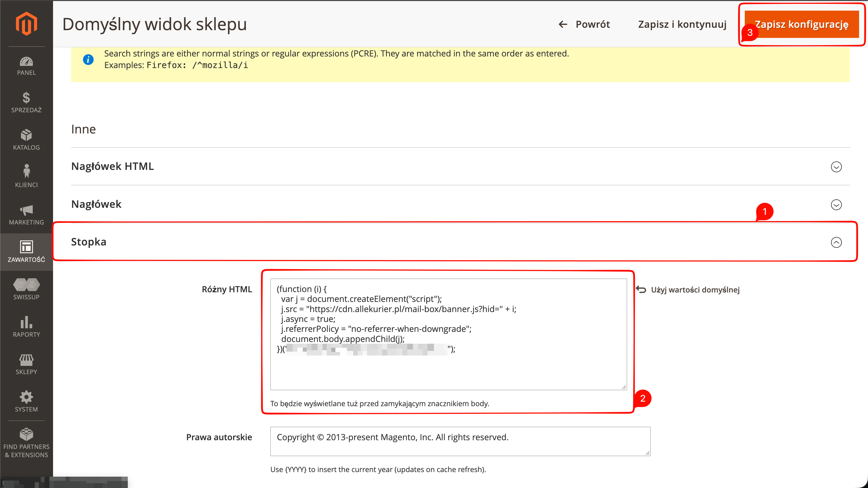Click the "Use {YYYY}" hint text

tap(378, 469)
